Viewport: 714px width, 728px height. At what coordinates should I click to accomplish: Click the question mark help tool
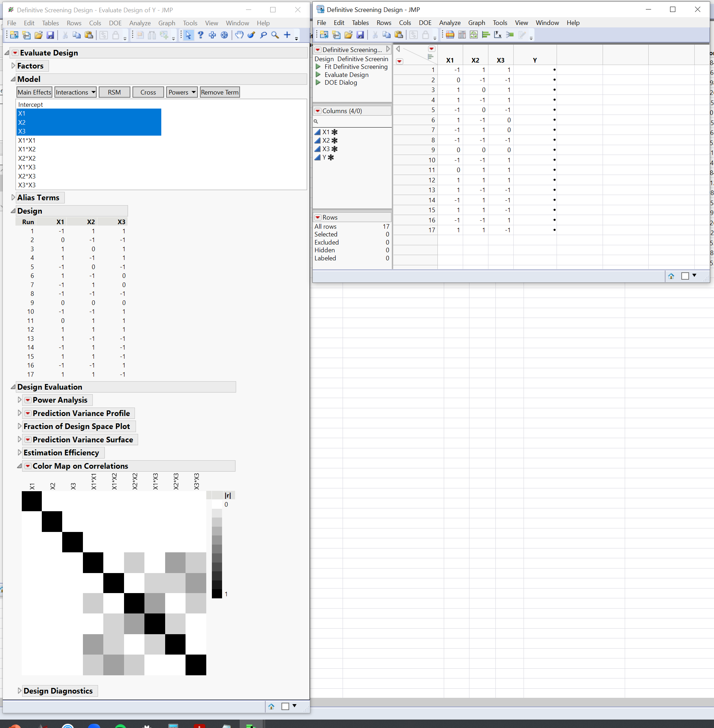201,35
